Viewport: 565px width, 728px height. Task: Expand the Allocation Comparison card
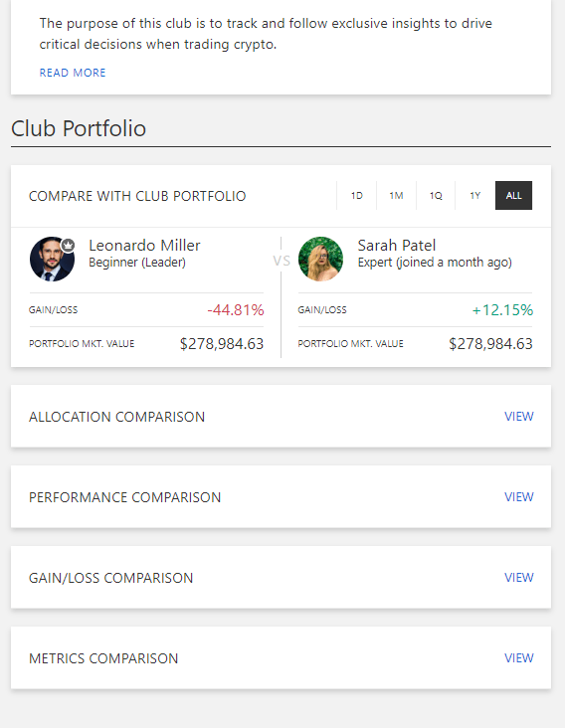281,417
